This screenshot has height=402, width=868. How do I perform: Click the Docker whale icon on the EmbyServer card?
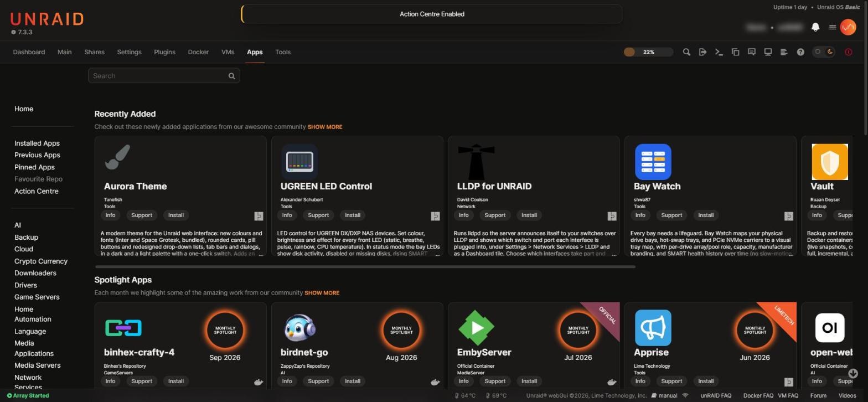[612, 382]
